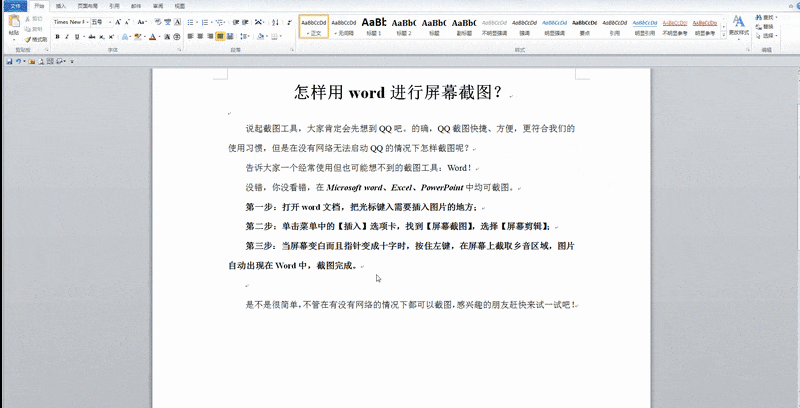The height and width of the screenshot is (408, 800).
Task: Switch to the View ribbon tab
Action: click(x=180, y=6)
